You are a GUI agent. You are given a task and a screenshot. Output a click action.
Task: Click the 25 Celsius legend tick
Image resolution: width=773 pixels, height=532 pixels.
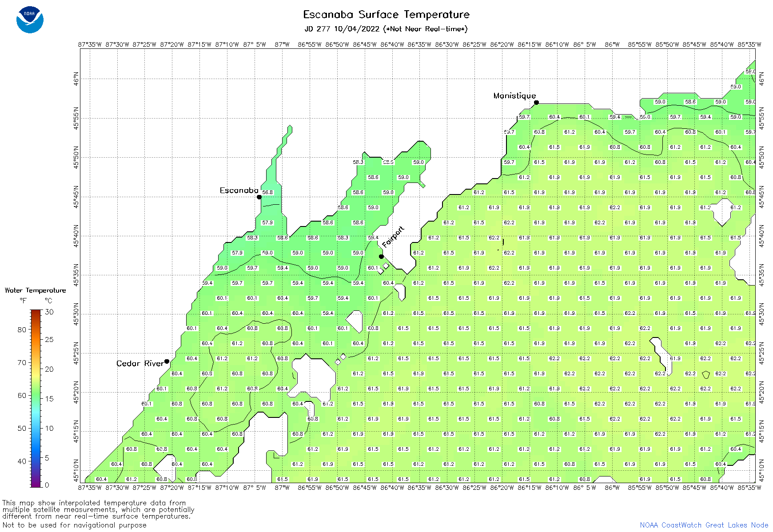[49, 339]
